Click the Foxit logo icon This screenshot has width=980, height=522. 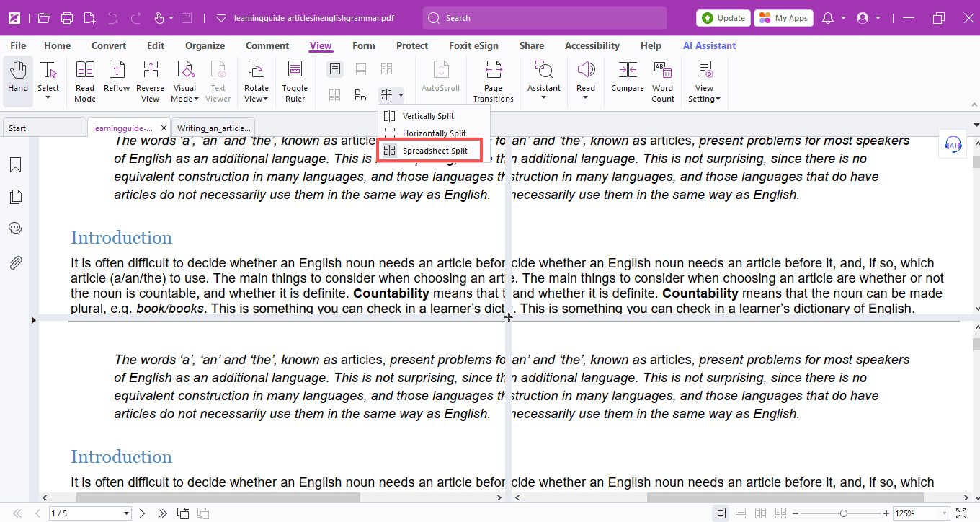click(x=14, y=18)
